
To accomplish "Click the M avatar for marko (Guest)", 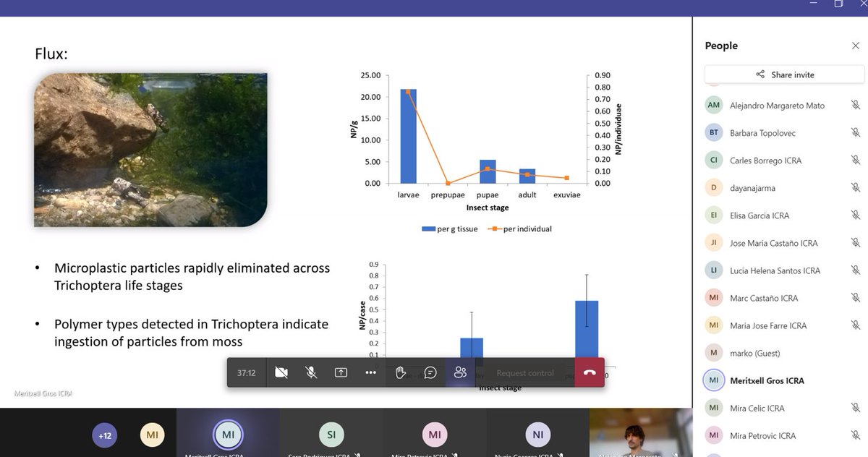I will coord(714,352).
